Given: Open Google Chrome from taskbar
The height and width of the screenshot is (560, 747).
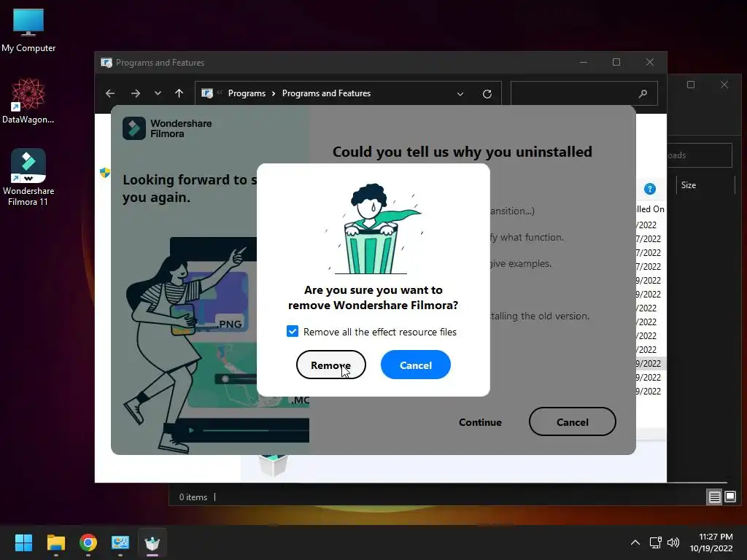Looking at the screenshot, I should click(88, 542).
